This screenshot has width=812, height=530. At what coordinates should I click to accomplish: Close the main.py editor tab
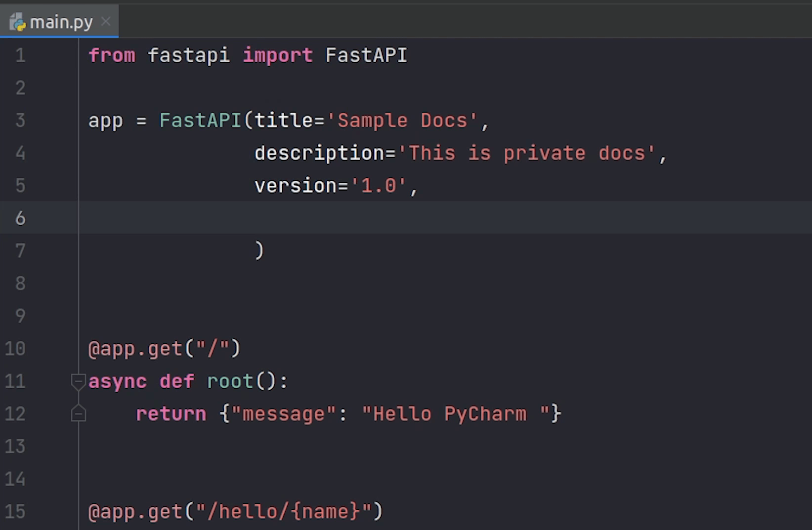click(x=105, y=22)
